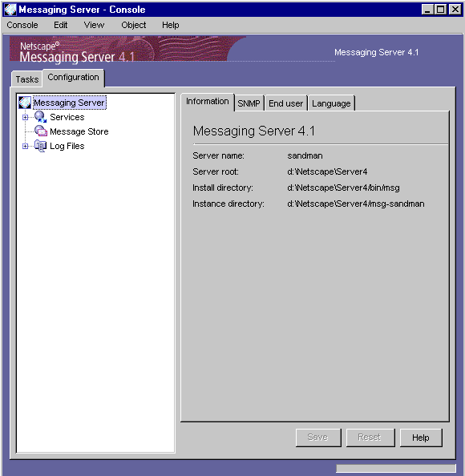Click the Instance directory: label
This screenshot has width=465, height=476.
pos(228,204)
